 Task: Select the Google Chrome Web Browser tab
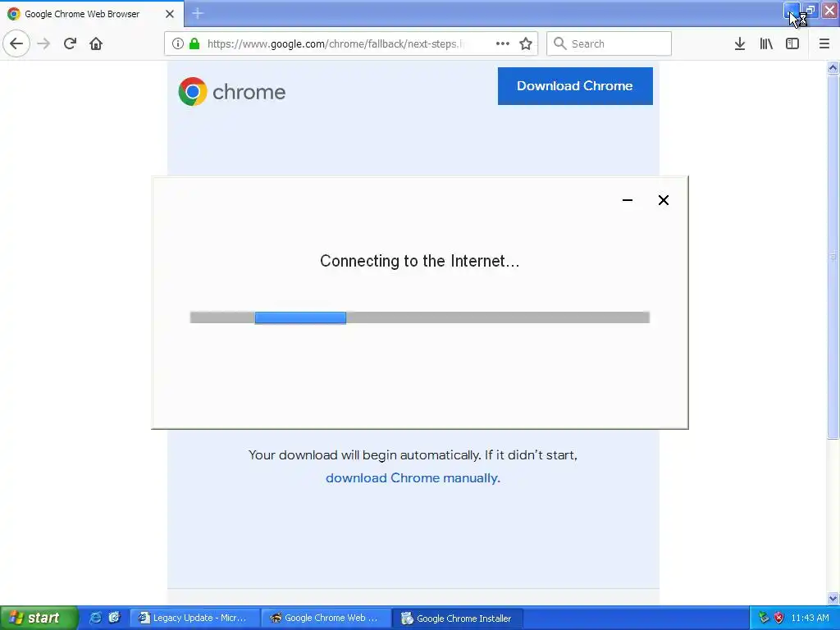pyautogui.click(x=92, y=13)
